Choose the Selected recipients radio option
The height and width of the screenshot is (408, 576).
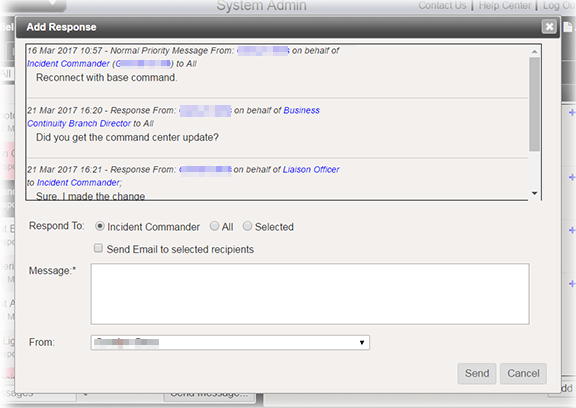pyautogui.click(x=247, y=226)
